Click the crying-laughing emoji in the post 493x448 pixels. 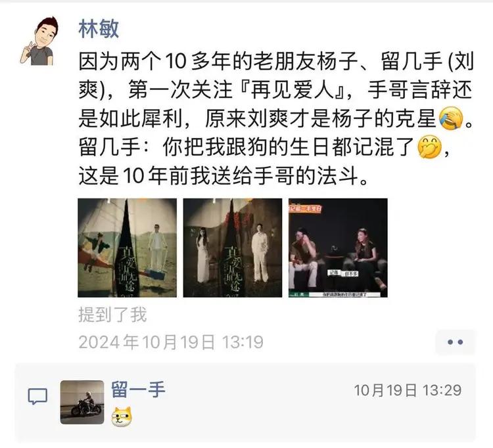451,118
